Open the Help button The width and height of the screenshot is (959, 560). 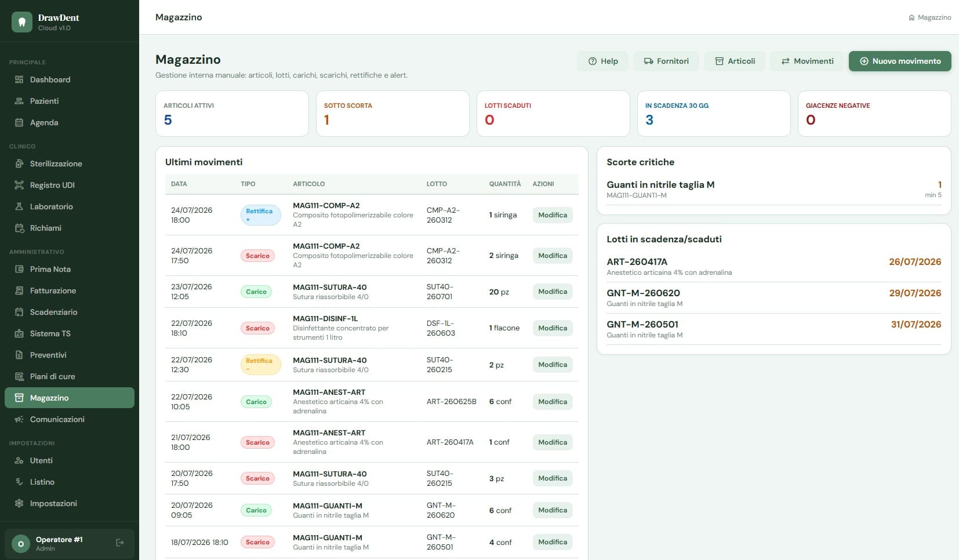tap(602, 61)
